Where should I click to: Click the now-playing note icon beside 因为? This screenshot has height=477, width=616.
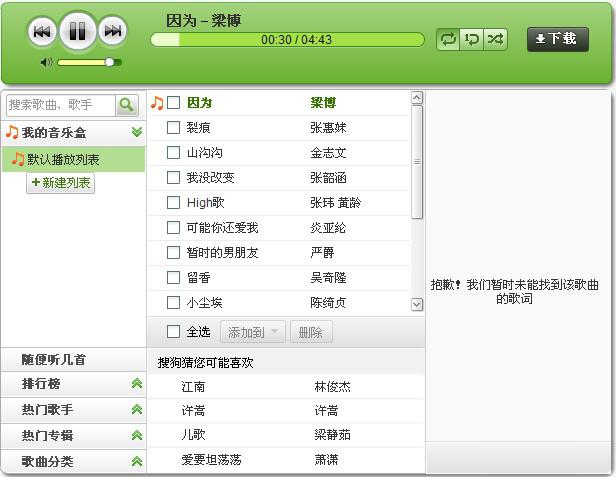coord(157,103)
